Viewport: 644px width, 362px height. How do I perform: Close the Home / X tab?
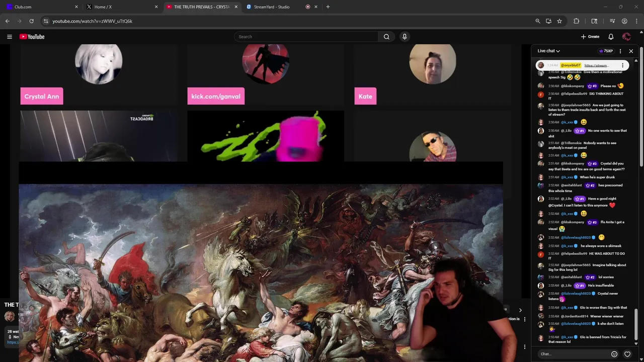tap(156, 7)
